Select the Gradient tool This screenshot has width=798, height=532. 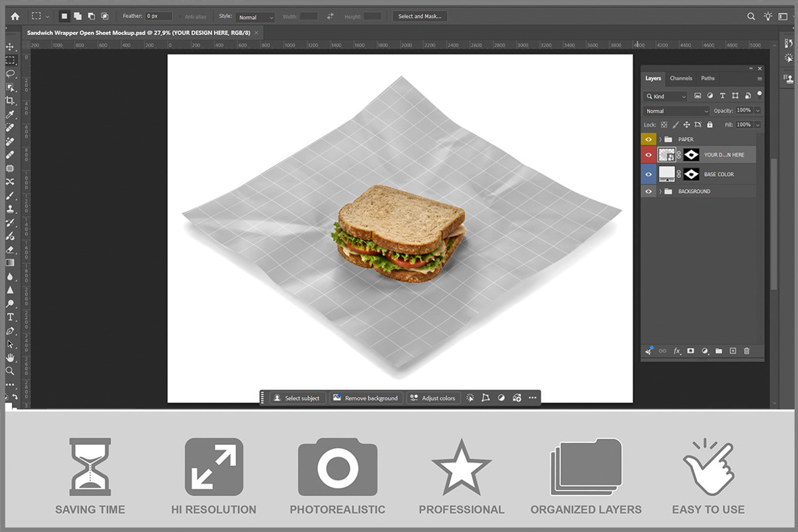tap(10, 263)
